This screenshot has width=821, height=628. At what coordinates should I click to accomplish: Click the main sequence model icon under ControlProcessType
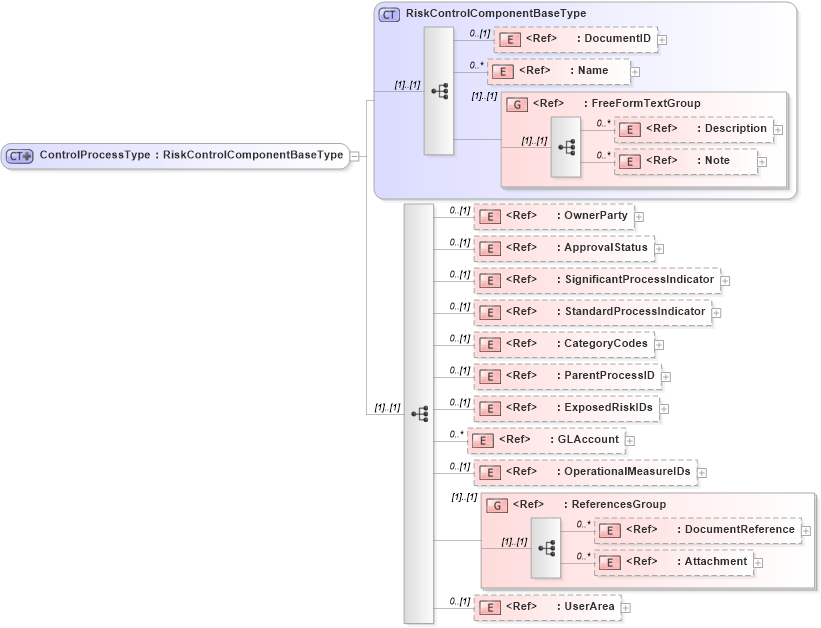(x=419, y=412)
